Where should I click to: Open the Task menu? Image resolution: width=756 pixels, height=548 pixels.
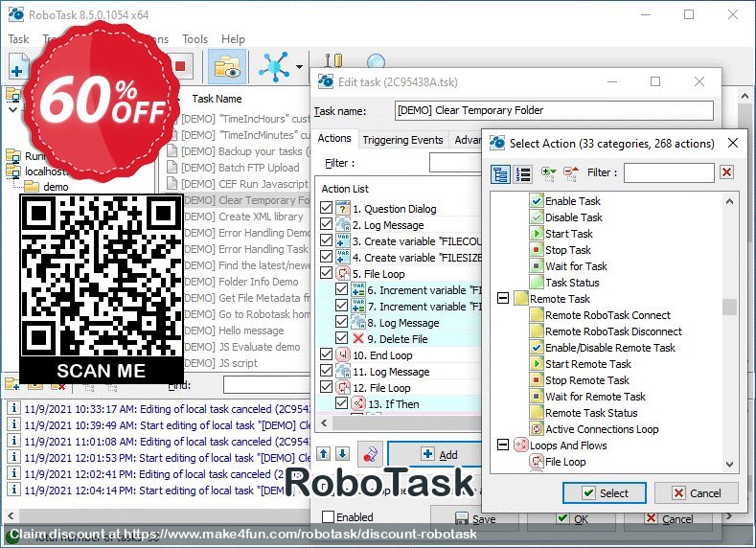click(18, 39)
